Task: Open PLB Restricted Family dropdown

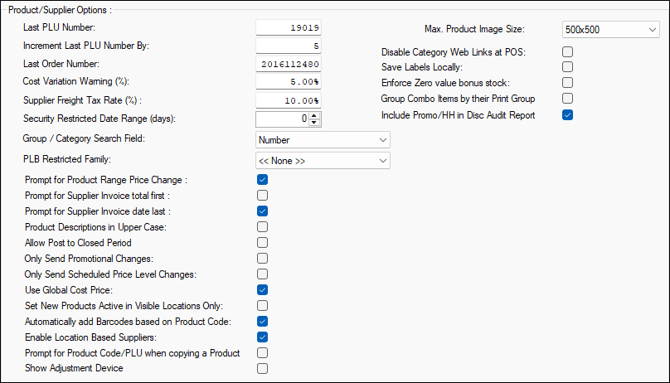Action: tap(323, 161)
